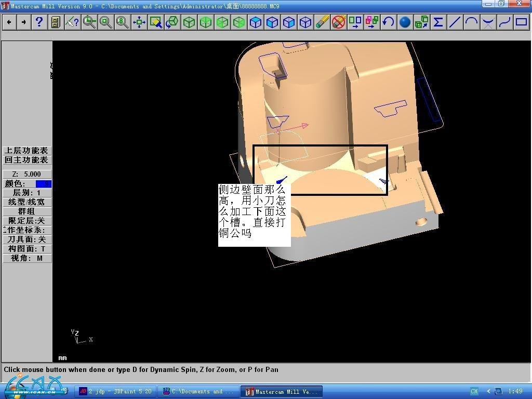This screenshot has width=532, height=399.
Task: Select the third green cube view icon
Action: coord(222,22)
